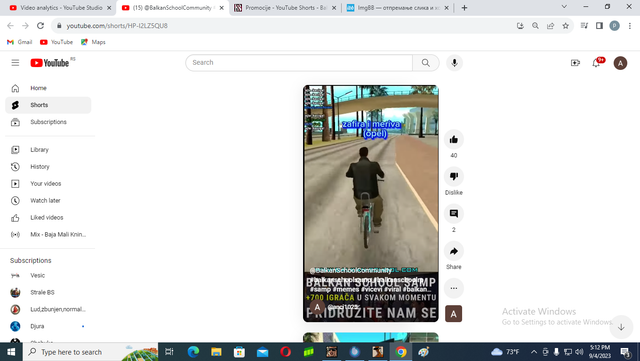Image resolution: width=640 pixels, height=361 pixels.
Task: Open History in sidebar
Action: (48, 167)
